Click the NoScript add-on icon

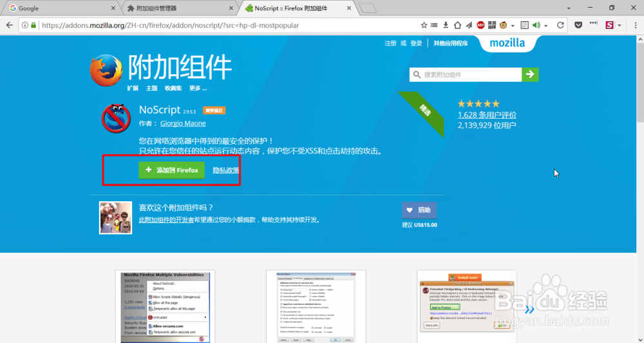[x=116, y=119]
